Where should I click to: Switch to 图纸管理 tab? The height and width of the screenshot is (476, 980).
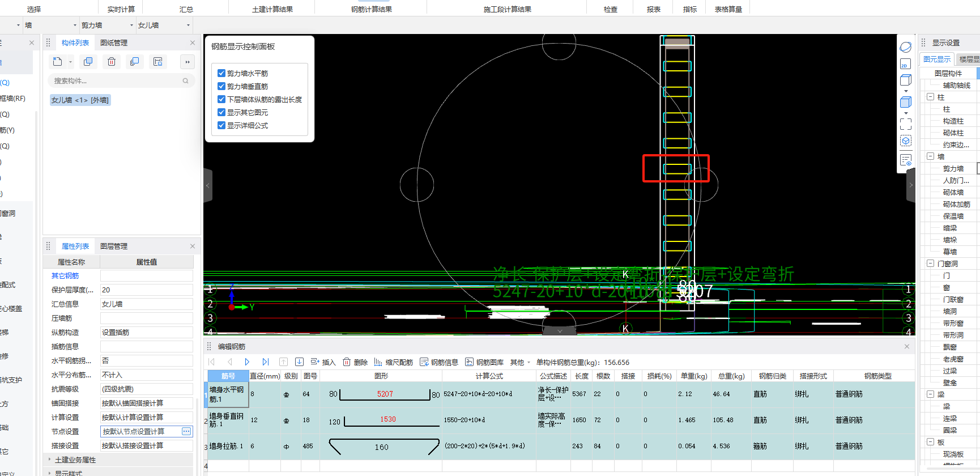pos(114,42)
